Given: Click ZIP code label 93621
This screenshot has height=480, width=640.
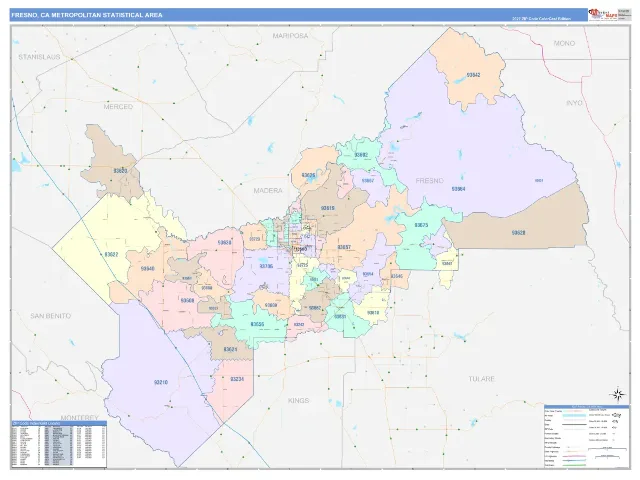Looking at the screenshot, I should coord(230,350).
